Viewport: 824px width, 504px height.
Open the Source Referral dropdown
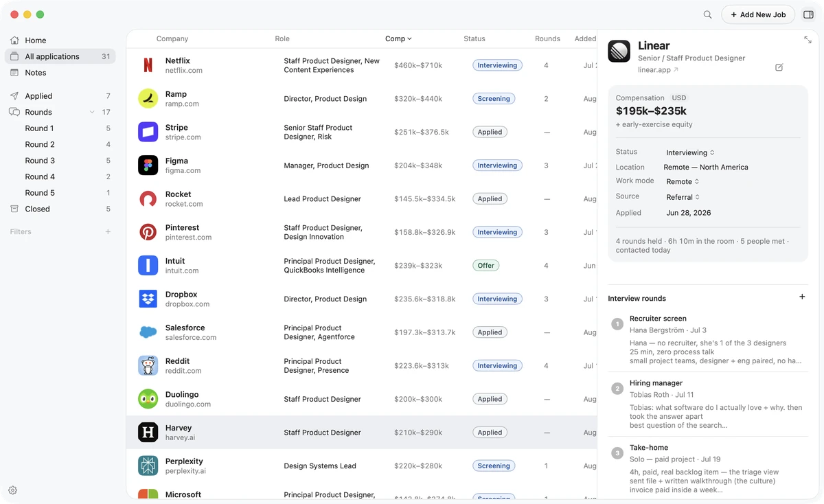pyautogui.click(x=683, y=197)
